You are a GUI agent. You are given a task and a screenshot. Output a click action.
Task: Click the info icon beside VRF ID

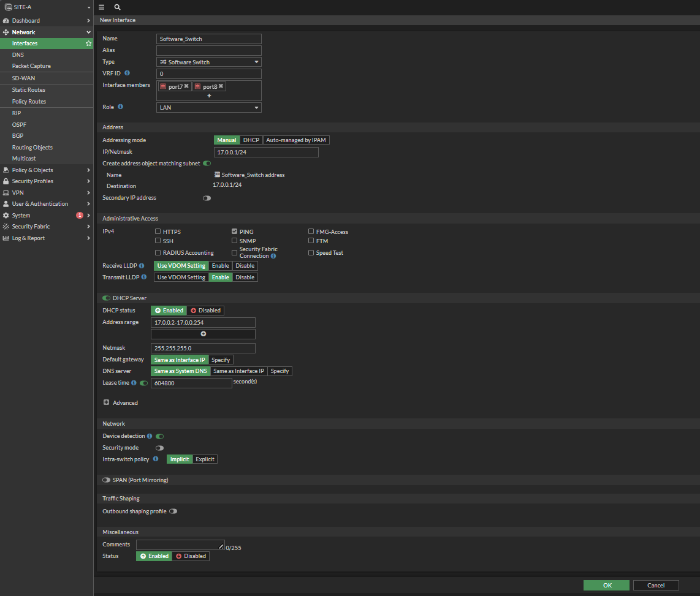[x=126, y=73]
